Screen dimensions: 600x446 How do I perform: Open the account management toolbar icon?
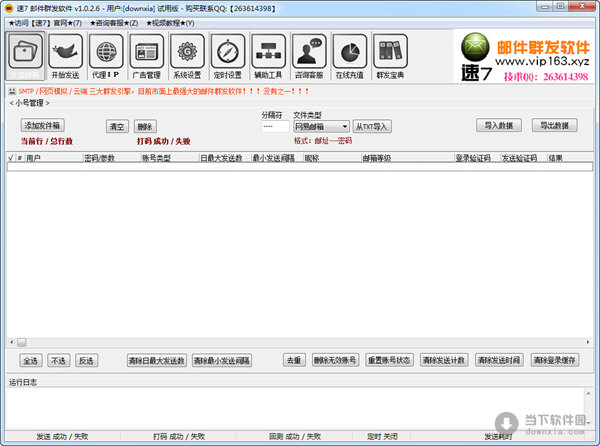[x=25, y=56]
